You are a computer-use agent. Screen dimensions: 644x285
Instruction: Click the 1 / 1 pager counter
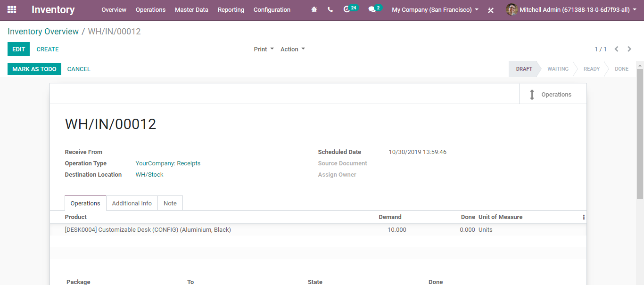[x=601, y=49]
